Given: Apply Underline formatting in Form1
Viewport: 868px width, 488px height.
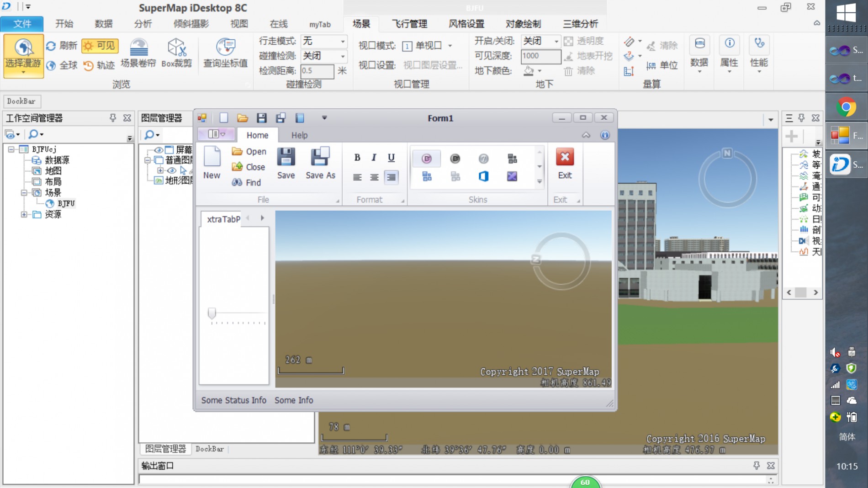Looking at the screenshot, I should click(x=391, y=158).
